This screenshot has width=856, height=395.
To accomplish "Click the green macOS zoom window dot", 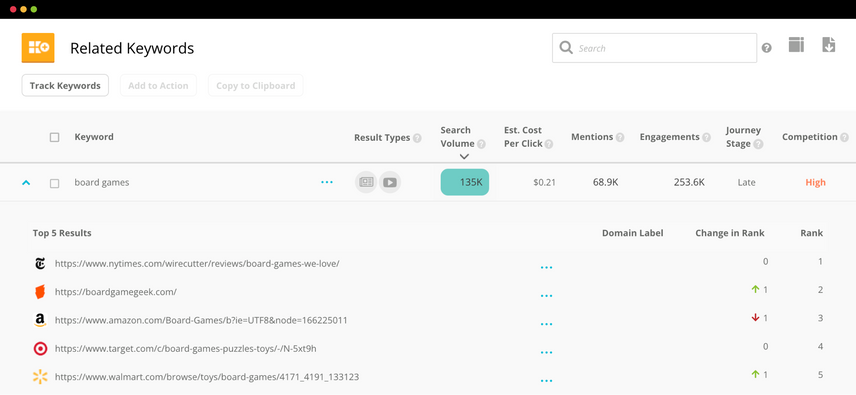I will pyautogui.click(x=34, y=9).
